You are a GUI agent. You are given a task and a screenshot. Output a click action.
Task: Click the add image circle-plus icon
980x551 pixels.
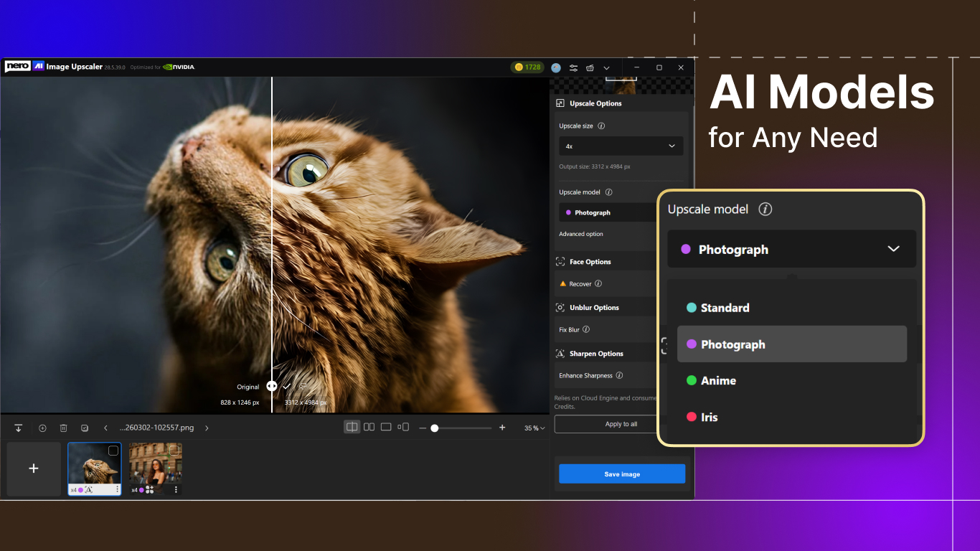(x=42, y=428)
